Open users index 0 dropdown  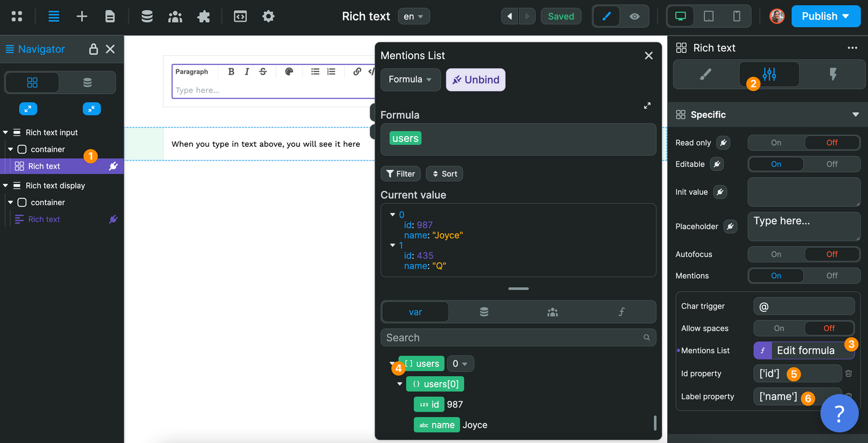(460, 363)
